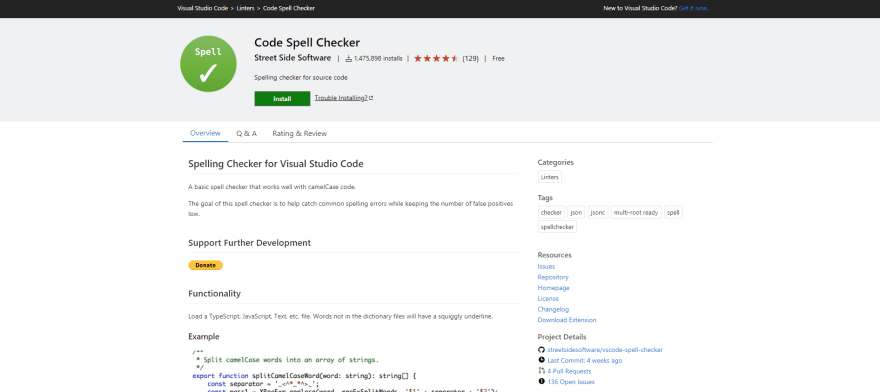The width and height of the screenshot is (880, 392).
Task: Select the Overview tab
Action: [x=205, y=134]
